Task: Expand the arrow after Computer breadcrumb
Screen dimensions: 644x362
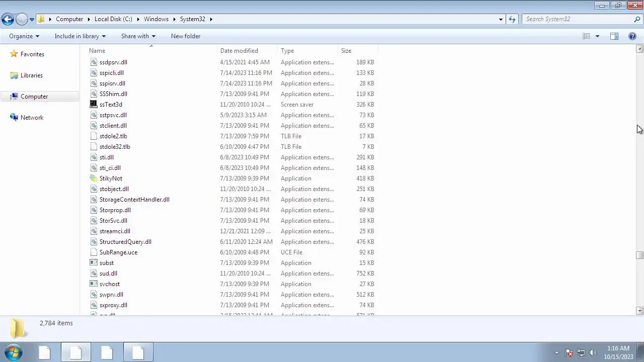Action: 89,19
